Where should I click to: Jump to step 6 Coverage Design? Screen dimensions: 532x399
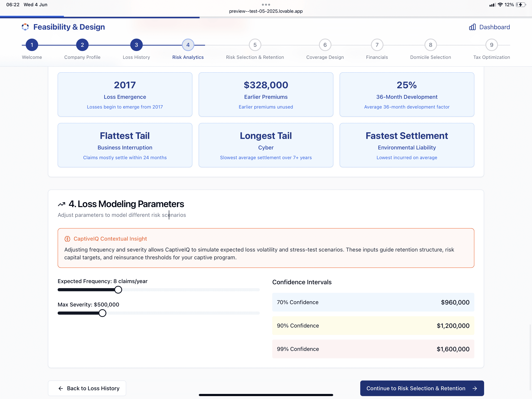[x=325, y=45]
